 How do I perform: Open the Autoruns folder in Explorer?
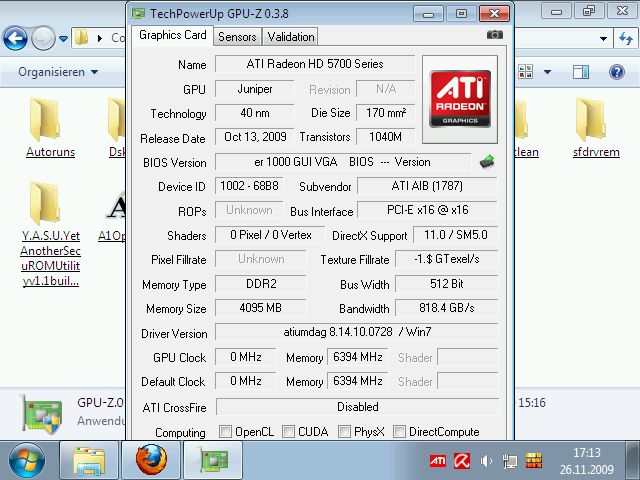click(45, 120)
